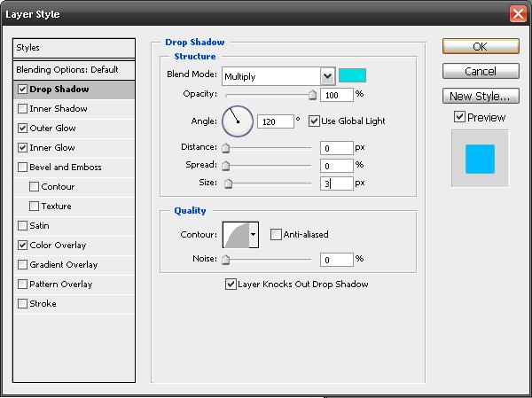Click the Angle dial control

[238, 121]
